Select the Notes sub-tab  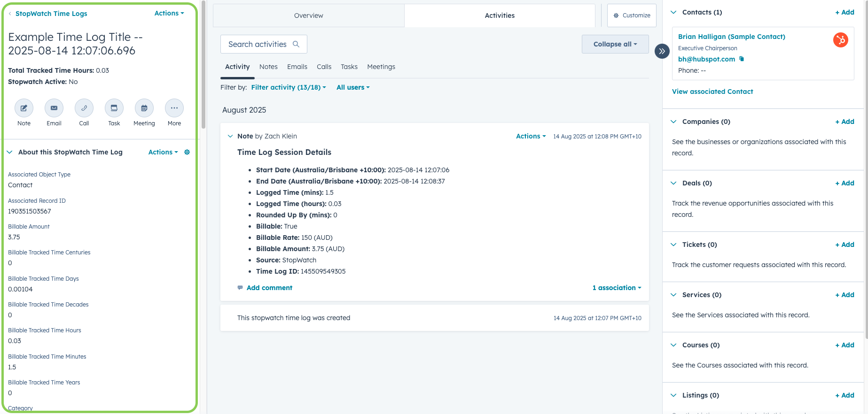(268, 67)
